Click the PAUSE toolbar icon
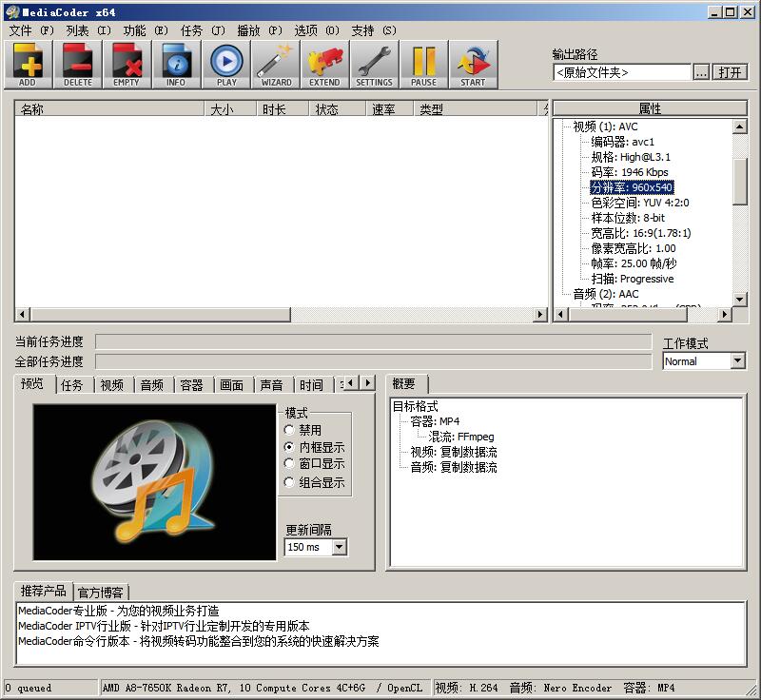The width and height of the screenshot is (761, 700). click(x=424, y=65)
